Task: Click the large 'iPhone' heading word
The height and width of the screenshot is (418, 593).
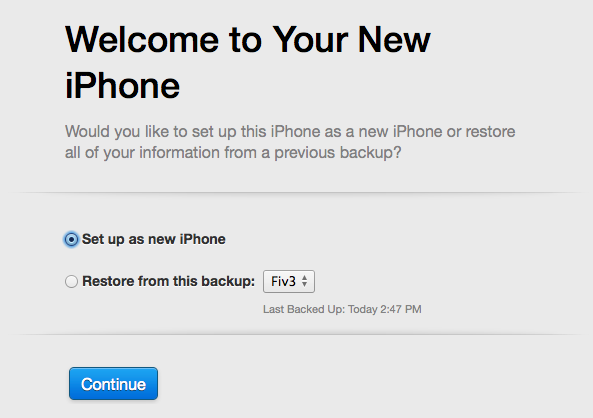Action: pos(122,86)
